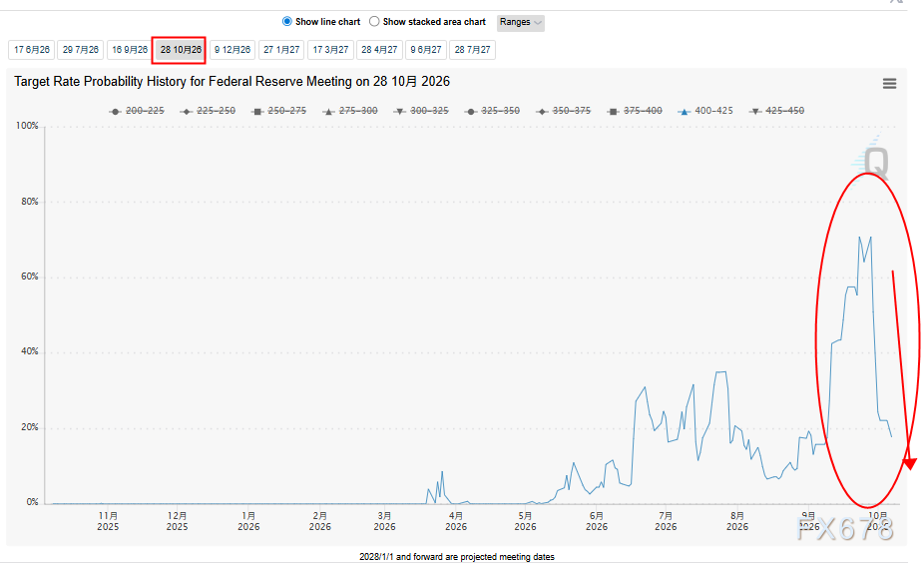Open the 9 6月27 meeting tab
This screenshot has width=924, height=564.
click(x=426, y=50)
